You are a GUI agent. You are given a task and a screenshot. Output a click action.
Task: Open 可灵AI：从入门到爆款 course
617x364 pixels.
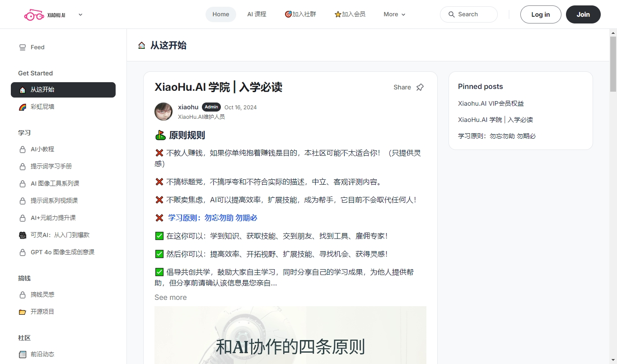click(63, 235)
